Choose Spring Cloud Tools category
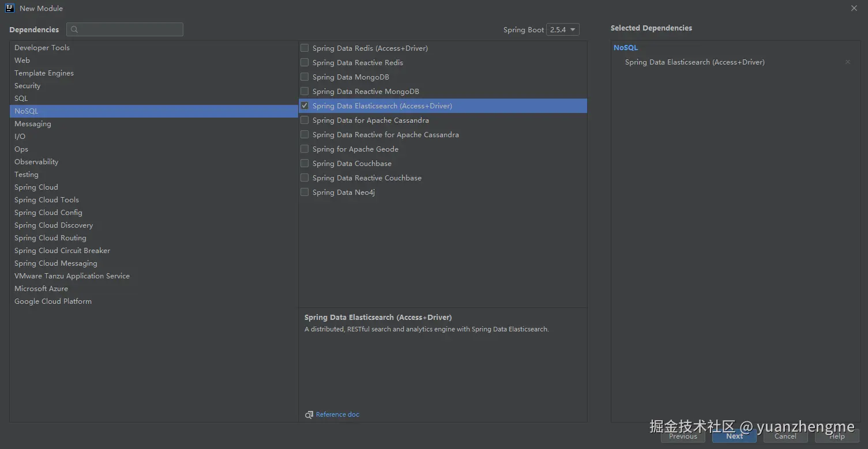This screenshot has height=449, width=868. coord(153,200)
